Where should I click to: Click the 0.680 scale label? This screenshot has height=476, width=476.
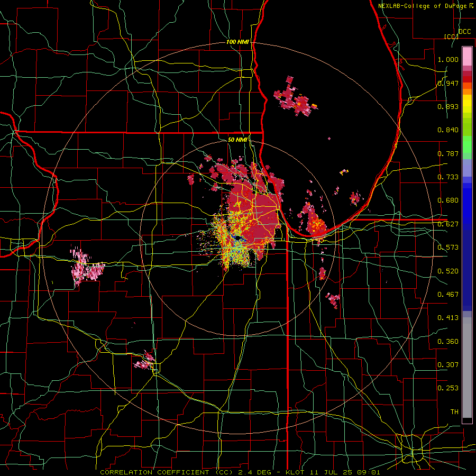(x=448, y=200)
